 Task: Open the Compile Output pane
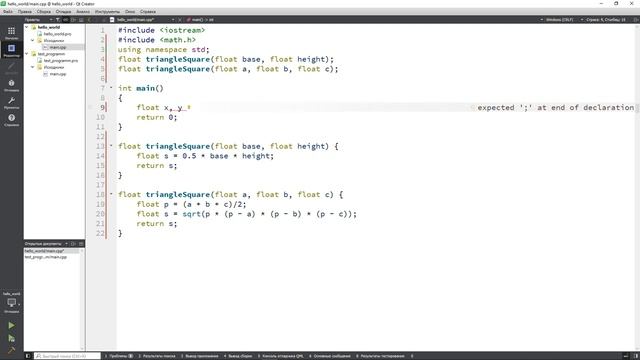(238, 356)
